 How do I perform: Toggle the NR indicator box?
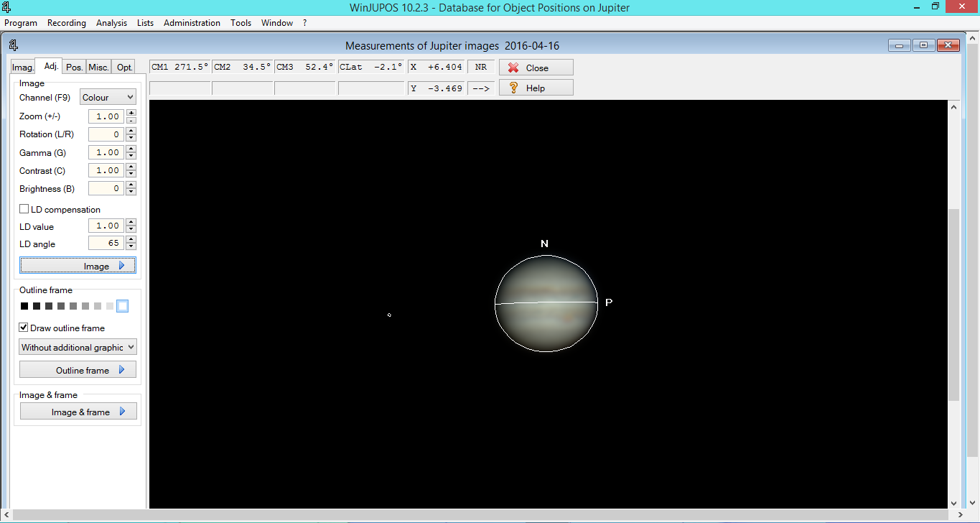(x=480, y=67)
